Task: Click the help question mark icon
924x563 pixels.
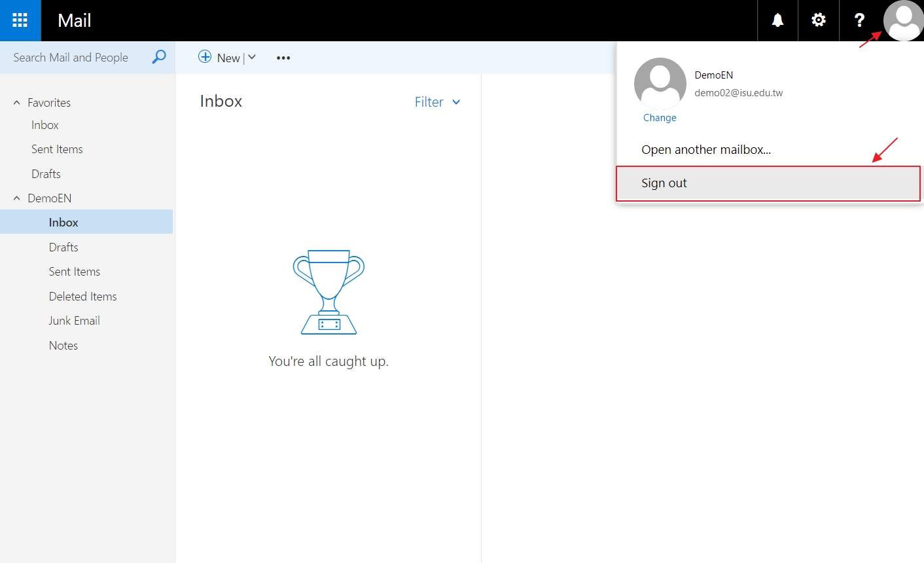Action: pyautogui.click(x=859, y=20)
